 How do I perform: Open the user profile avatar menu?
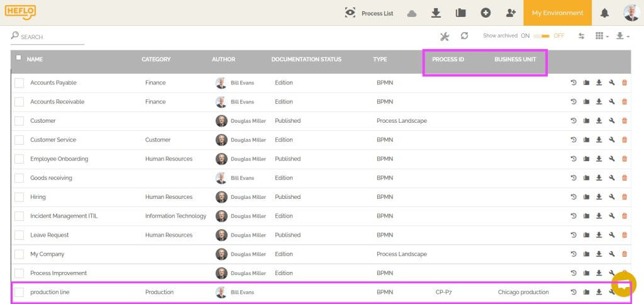(631, 13)
